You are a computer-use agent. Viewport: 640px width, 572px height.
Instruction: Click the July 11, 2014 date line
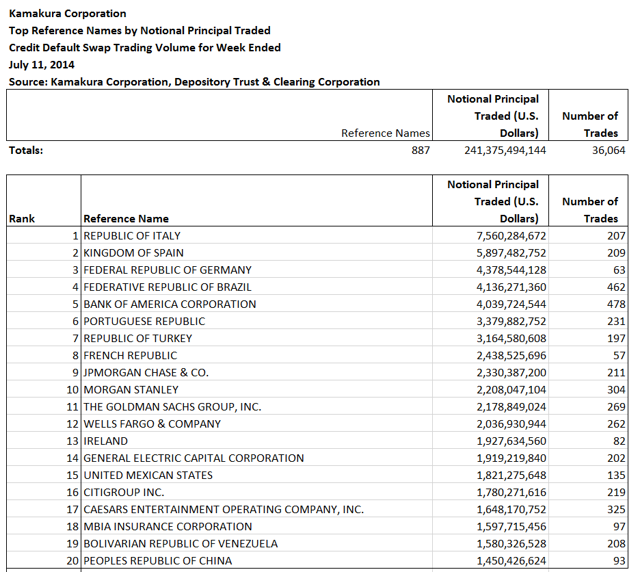pyautogui.click(x=42, y=65)
